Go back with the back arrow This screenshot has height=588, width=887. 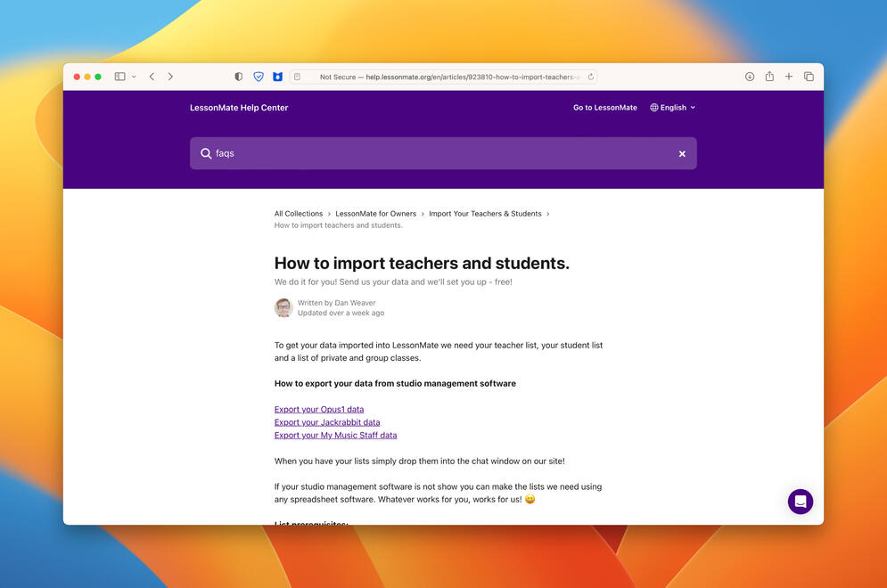click(x=152, y=77)
